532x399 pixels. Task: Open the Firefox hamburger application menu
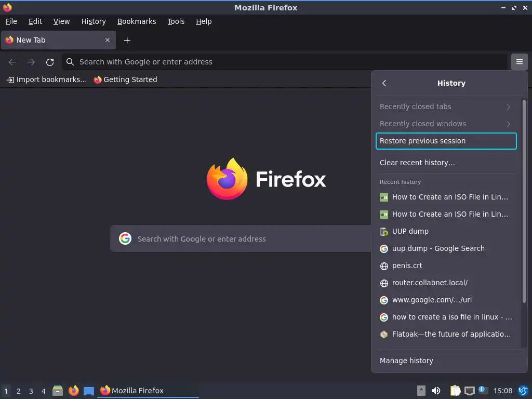pyautogui.click(x=519, y=62)
